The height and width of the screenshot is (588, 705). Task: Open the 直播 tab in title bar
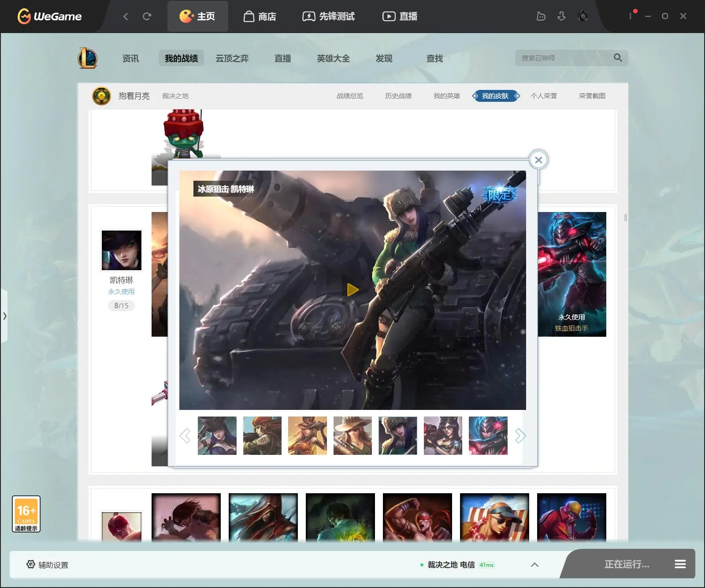(x=400, y=16)
